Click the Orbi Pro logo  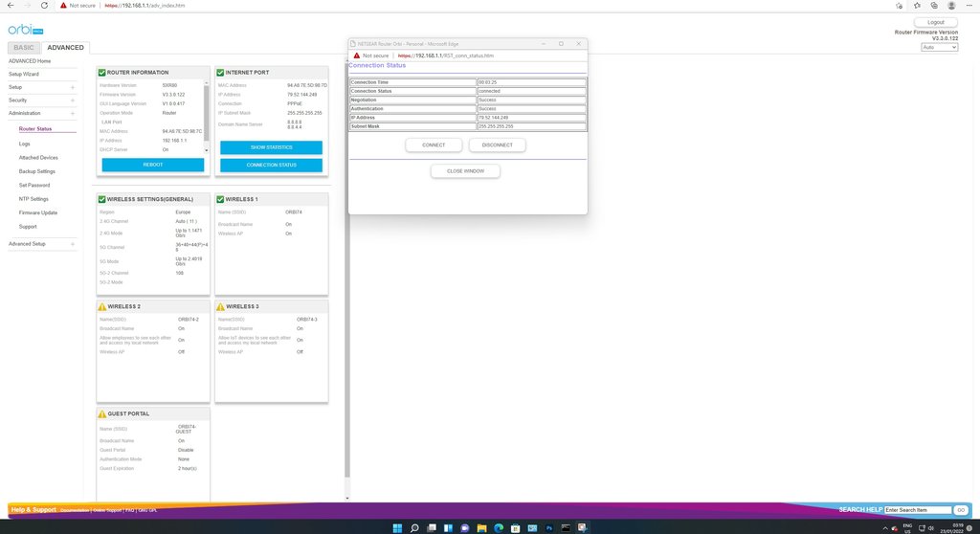tap(26, 30)
